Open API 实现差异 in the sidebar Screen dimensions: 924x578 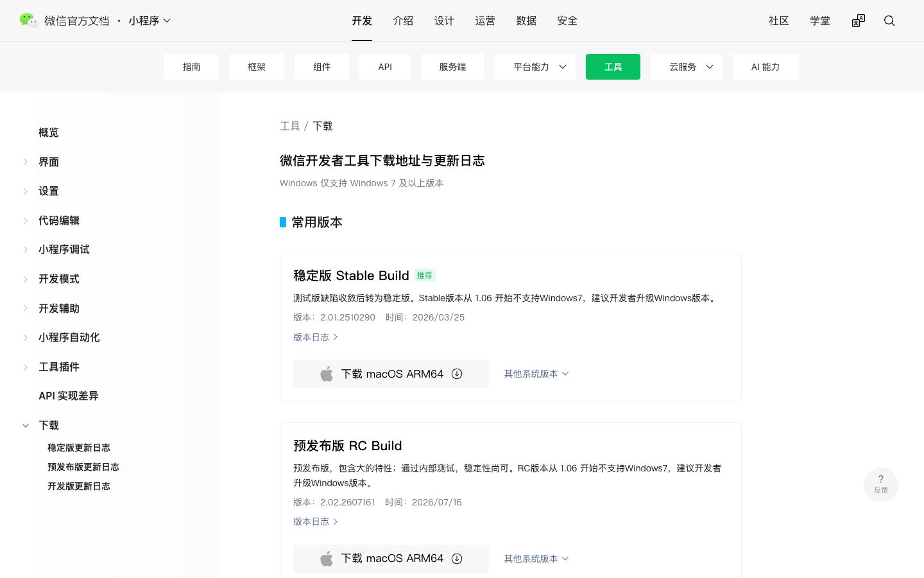[x=69, y=396]
